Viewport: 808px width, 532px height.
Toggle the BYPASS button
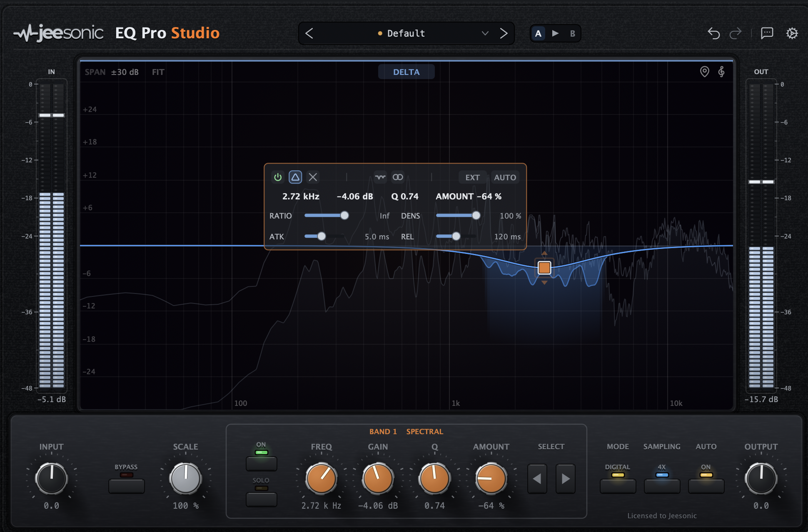click(126, 486)
